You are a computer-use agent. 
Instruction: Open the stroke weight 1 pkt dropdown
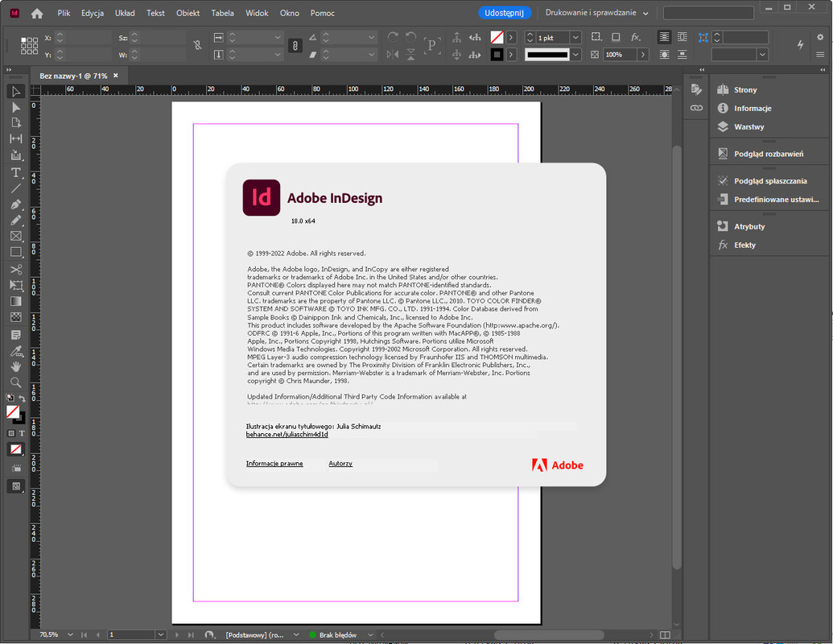575,37
